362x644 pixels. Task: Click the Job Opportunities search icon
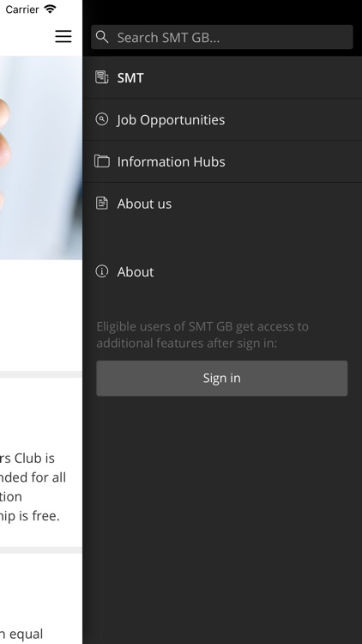(102, 119)
